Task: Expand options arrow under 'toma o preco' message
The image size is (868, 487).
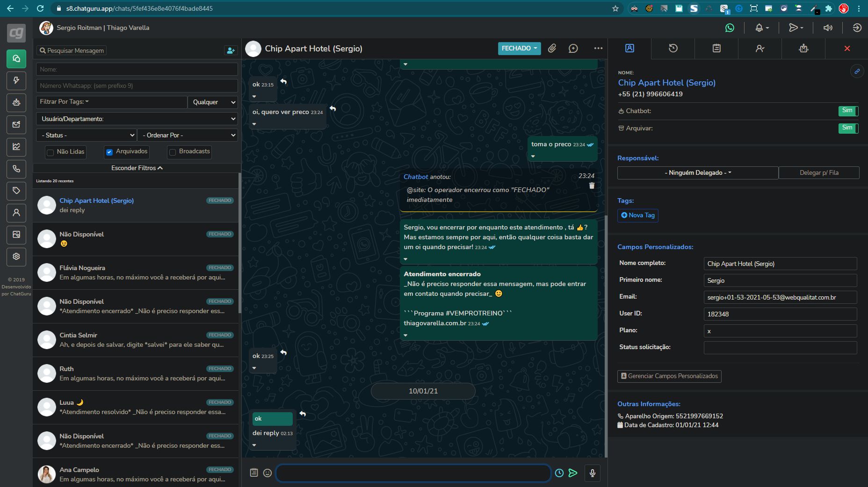Action: point(533,156)
